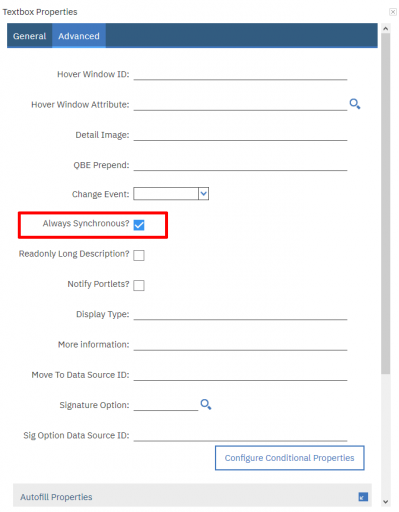Focus the QBE Prepend text field

point(240,165)
